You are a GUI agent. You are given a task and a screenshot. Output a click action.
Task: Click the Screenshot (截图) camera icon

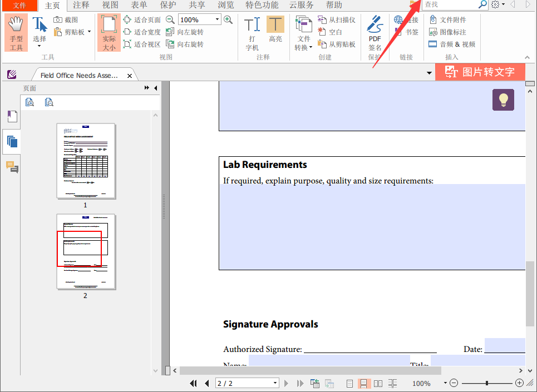[x=58, y=20]
